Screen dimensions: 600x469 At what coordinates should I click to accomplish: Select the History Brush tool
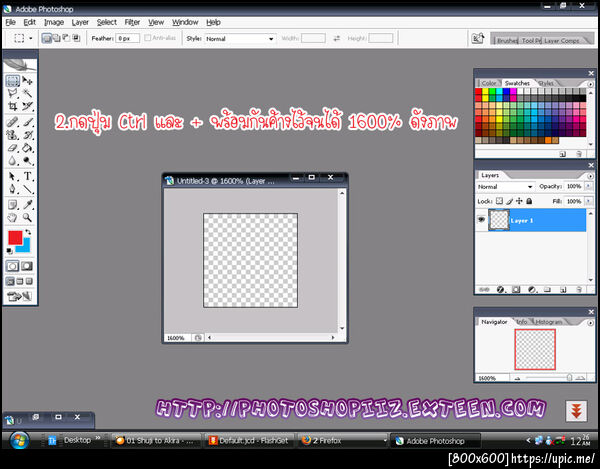click(x=27, y=135)
